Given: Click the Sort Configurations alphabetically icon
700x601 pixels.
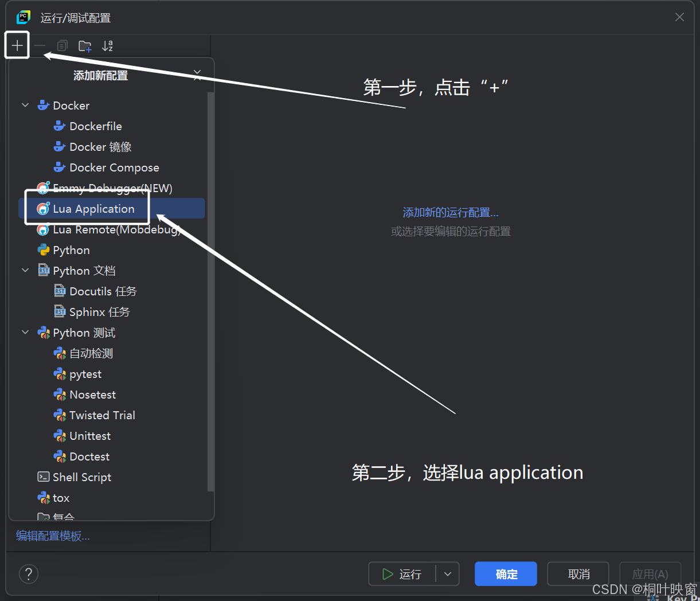Looking at the screenshot, I should [107, 46].
